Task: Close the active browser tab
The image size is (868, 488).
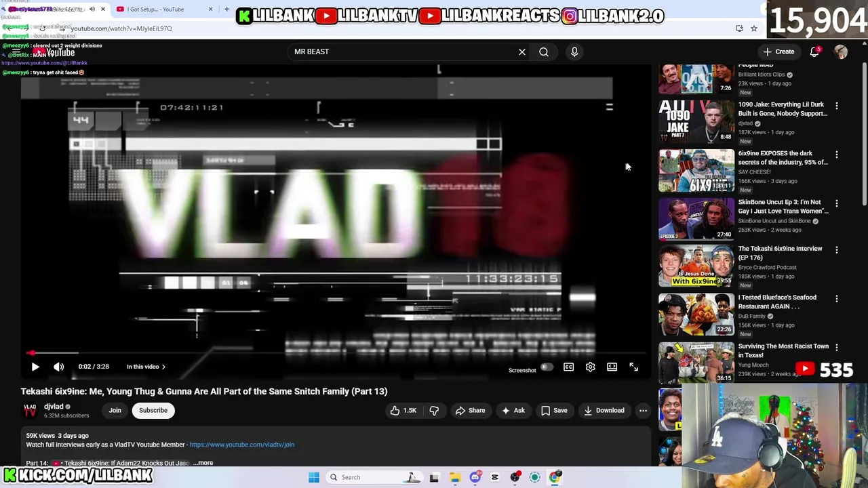Action: pos(103,9)
